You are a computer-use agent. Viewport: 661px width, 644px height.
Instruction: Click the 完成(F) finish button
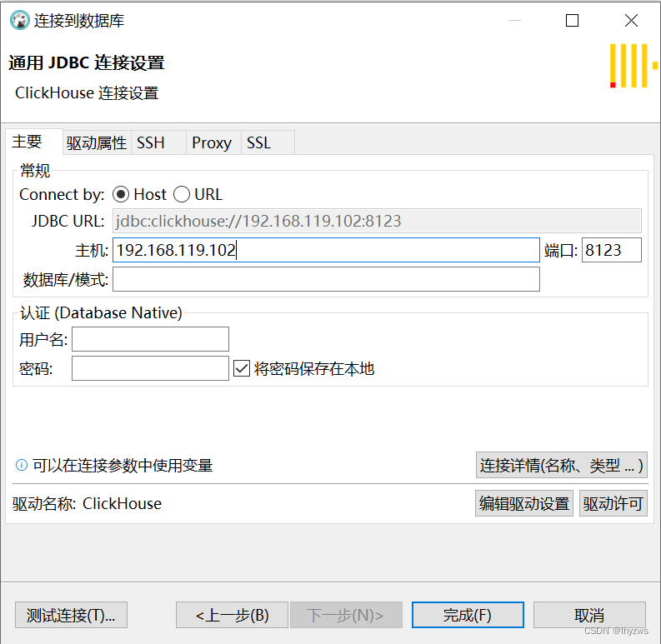tap(468, 615)
